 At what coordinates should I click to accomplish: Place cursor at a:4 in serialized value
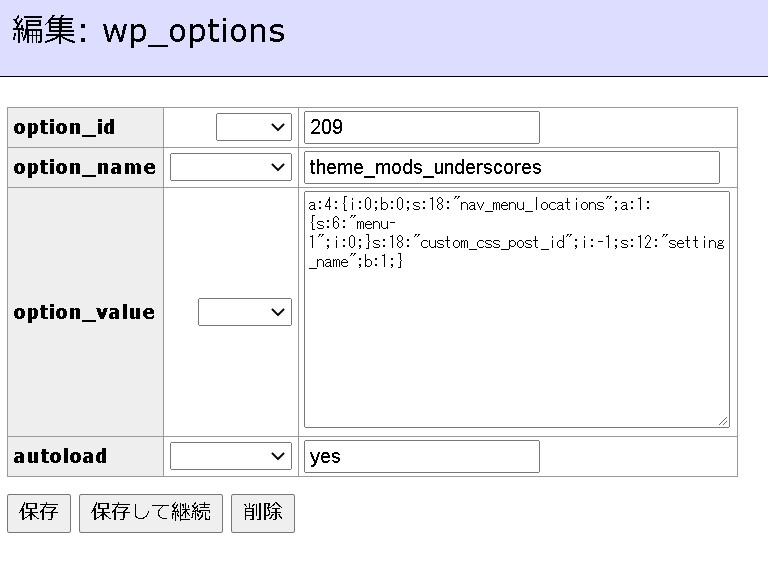pos(317,204)
